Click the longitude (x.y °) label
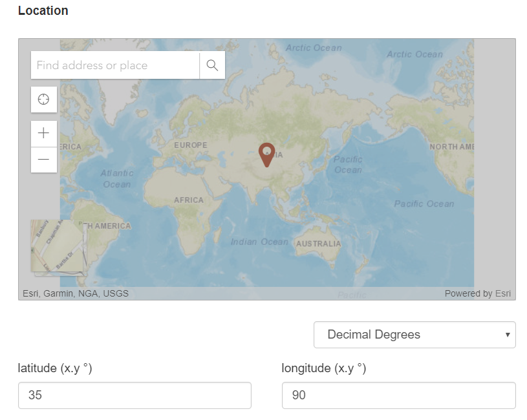The image size is (527, 420). coord(324,368)
